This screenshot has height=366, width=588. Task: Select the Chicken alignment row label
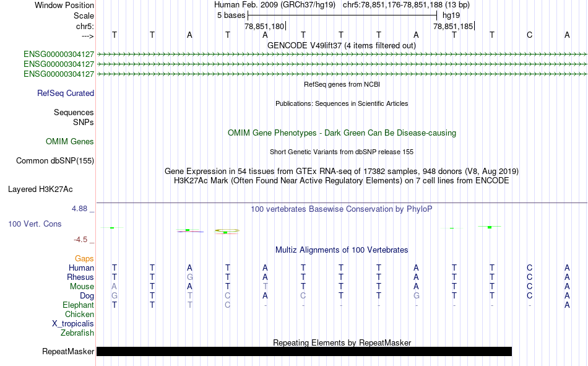tap(79, 314)
